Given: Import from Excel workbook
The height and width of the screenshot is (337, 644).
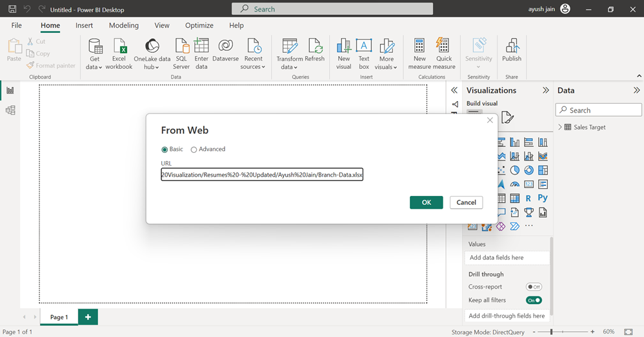Looking at the screenshot, I should 119,53.
